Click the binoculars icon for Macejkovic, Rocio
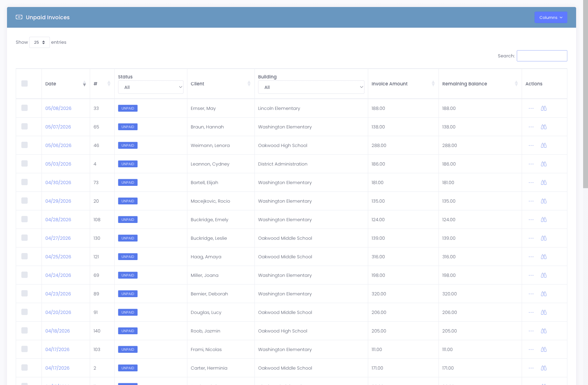This screenshot has width=588, height=385. [544, 201]
